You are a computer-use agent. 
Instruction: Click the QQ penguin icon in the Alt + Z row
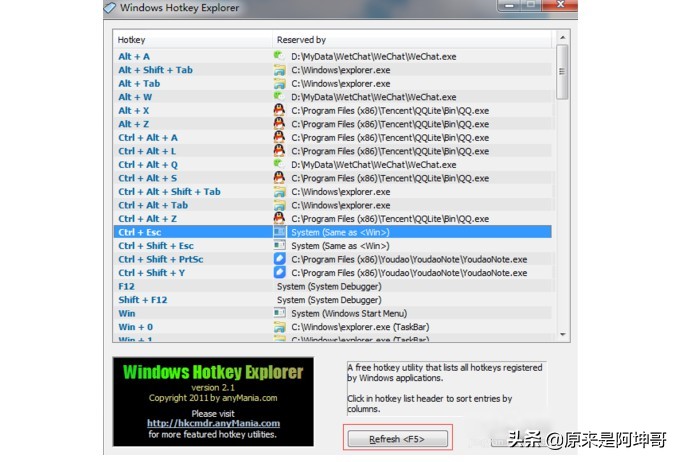pyautogui.click(x=279, y=124)
